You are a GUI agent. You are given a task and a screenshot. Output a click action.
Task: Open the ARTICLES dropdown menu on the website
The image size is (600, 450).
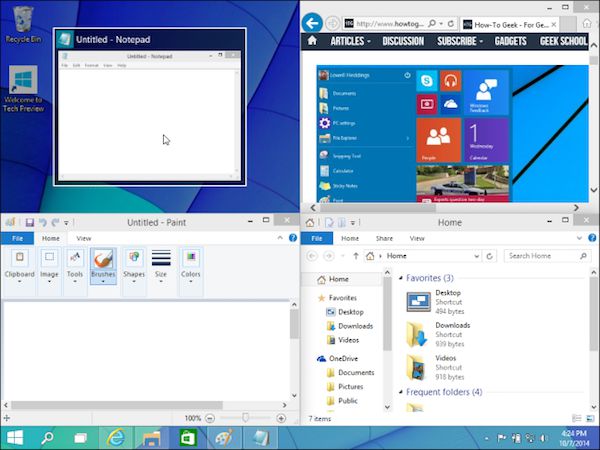[x=348, y=42]
